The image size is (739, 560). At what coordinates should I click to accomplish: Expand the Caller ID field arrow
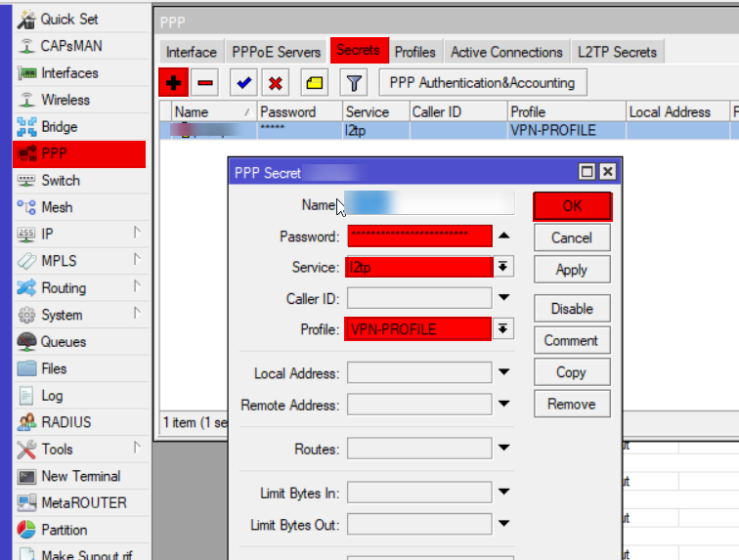click(x=503, y=298)
